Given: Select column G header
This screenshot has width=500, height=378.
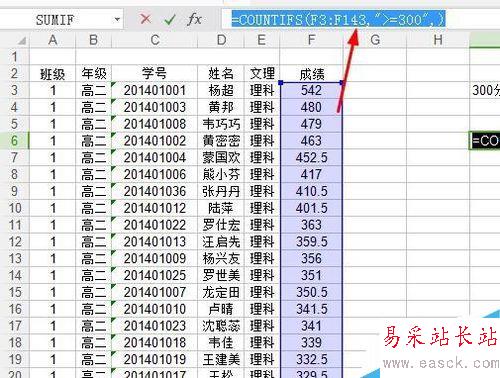Looking at the screenshot, I should (375, 40).
